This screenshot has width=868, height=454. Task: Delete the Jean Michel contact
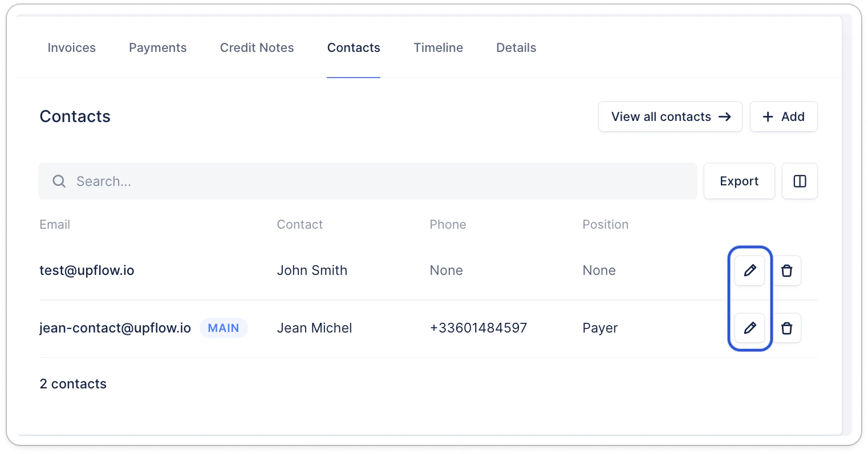(786, 328)
